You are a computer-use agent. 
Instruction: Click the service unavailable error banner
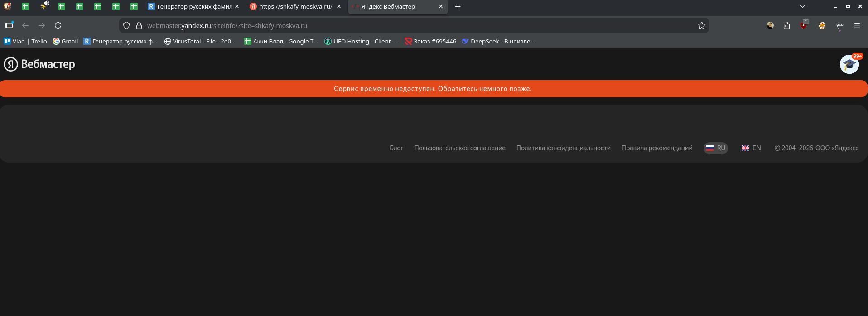click(x=434, y=89)
